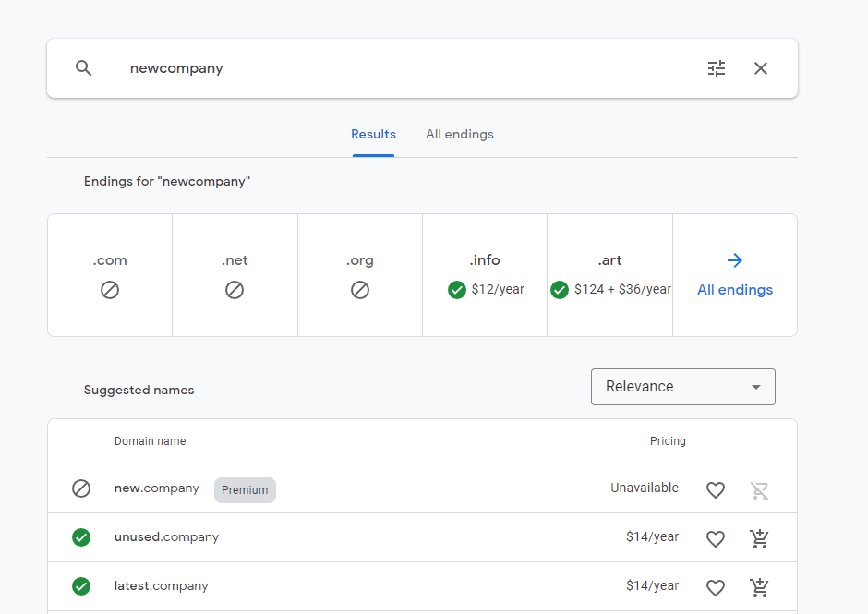Switch to the All endings tab
The image size is (868, 614).
click(x=460, y=135)
